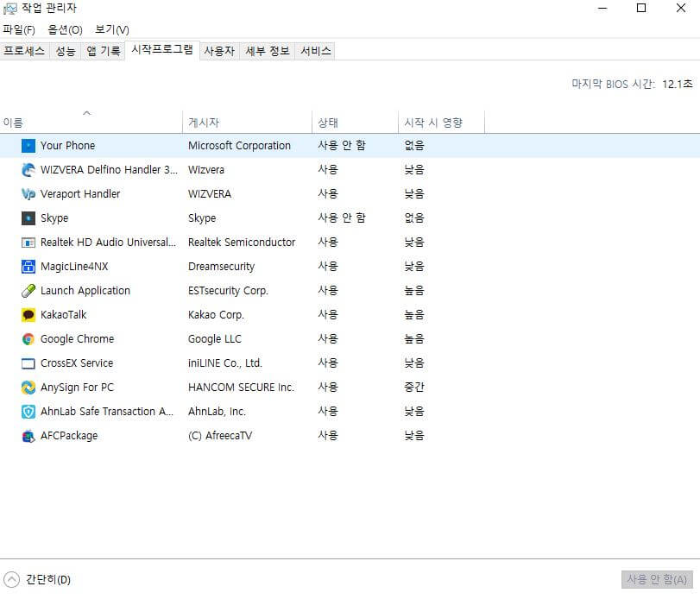Screen dimensions: 700x599
Task: Click the Skype startup icon
Action: click(x=28, y=218)
